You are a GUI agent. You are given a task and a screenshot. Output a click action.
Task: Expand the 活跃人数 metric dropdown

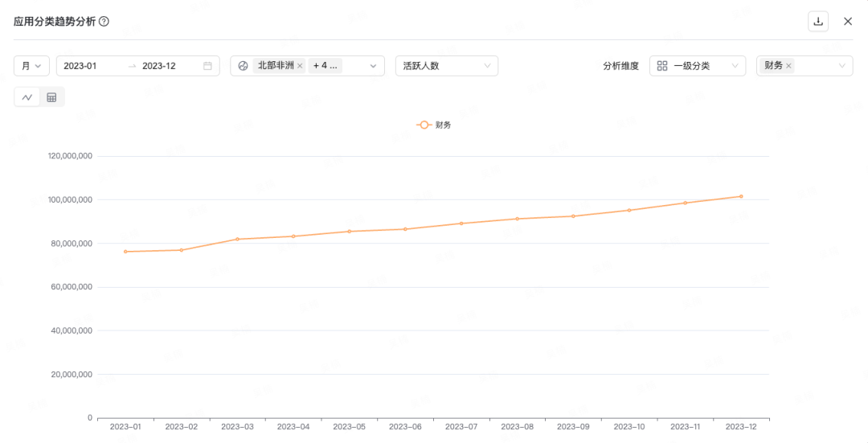446,66
